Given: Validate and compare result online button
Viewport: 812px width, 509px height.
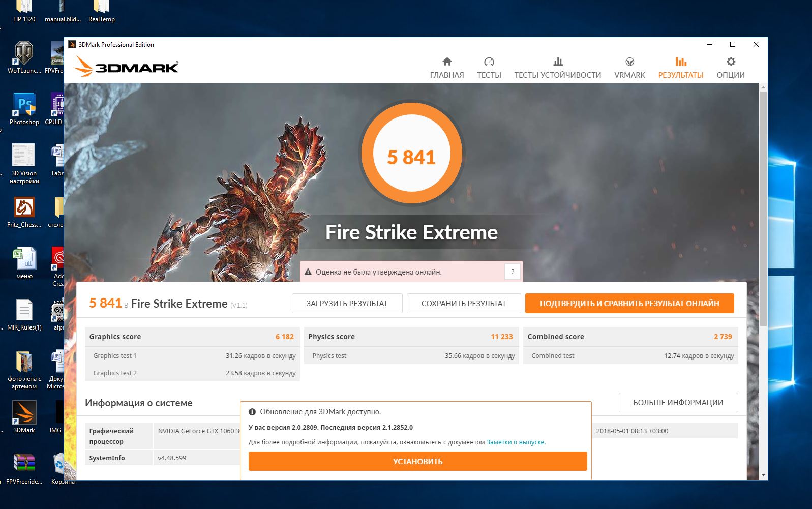Looking at the screenshot, I should [629, 303].
